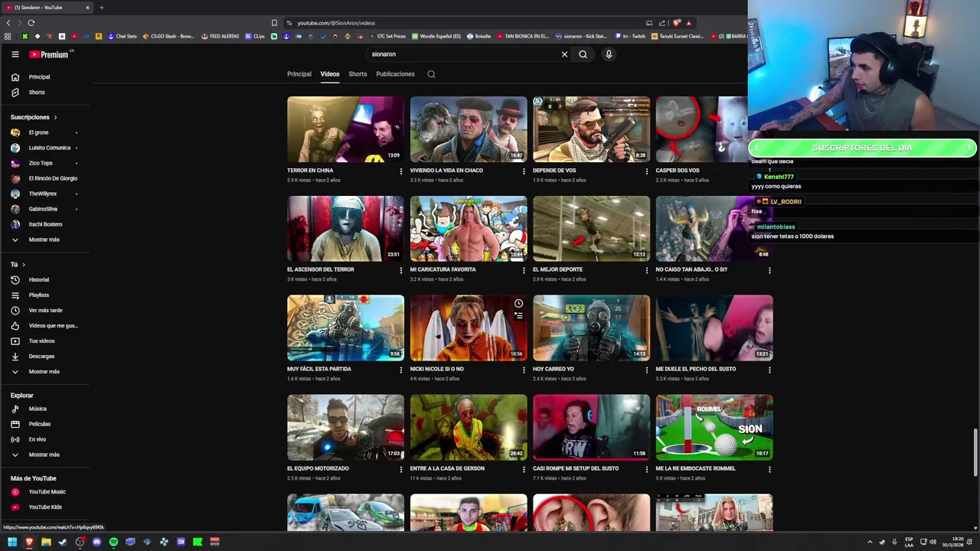The image size is (980, 551).
Task: Play CASI ROMPE MI SETUP DEL SUSTO thumbnail
Action: point(591,427)
